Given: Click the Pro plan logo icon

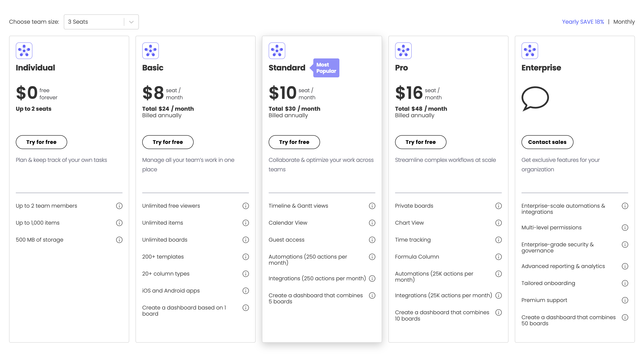Looking at the screenshot, I should coord(403,50).
